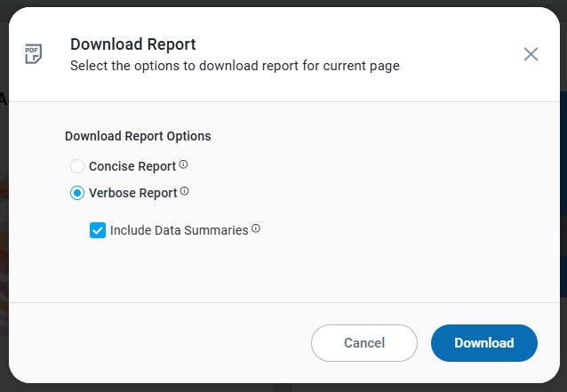The width and height of the screenshot is (567, 392).
Task: Click the PDF document icon in header
Action: click(x=34, y=53)
